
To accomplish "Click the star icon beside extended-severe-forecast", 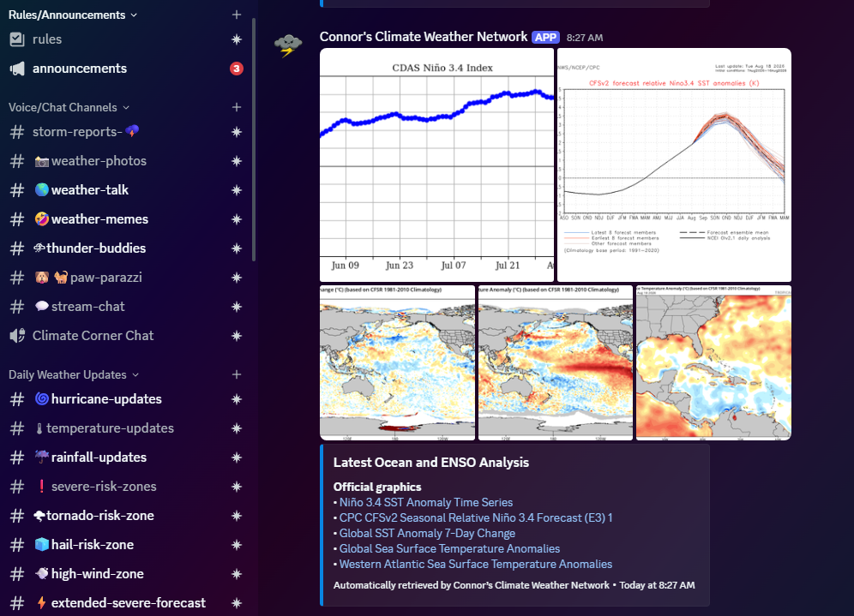I will pyautogui.click(x=237, y=603).
